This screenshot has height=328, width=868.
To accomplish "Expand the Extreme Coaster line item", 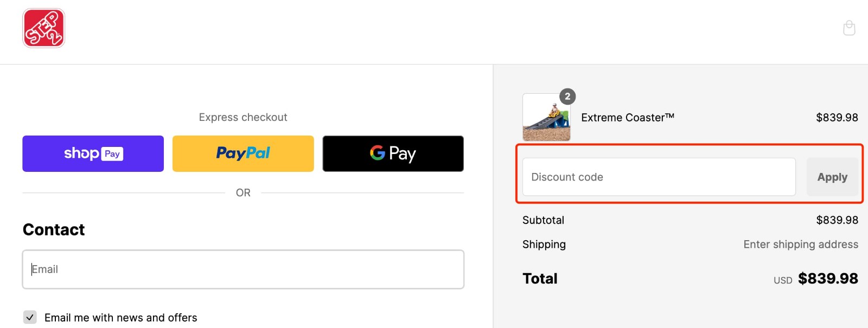I will click(x=627, y=117).
